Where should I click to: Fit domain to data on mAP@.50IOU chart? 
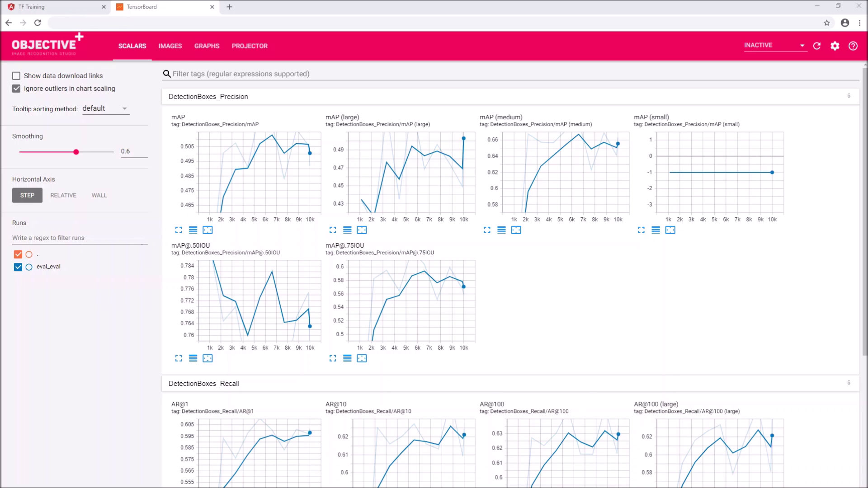coord(208,358)
